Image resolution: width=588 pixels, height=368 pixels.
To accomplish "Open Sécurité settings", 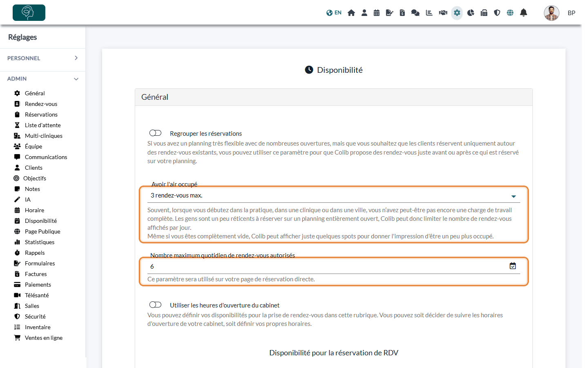I will (35, 316).
